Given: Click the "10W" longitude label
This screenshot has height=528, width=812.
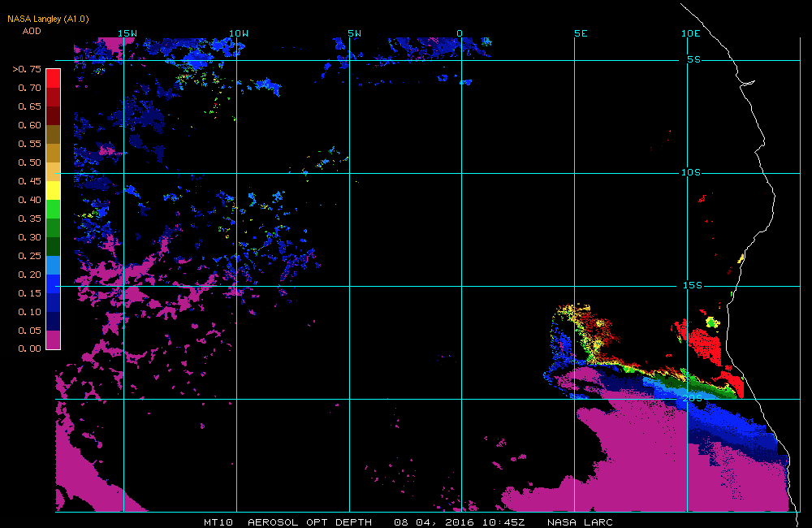Looking at the screenshot, I should click(x=239, y=33).
